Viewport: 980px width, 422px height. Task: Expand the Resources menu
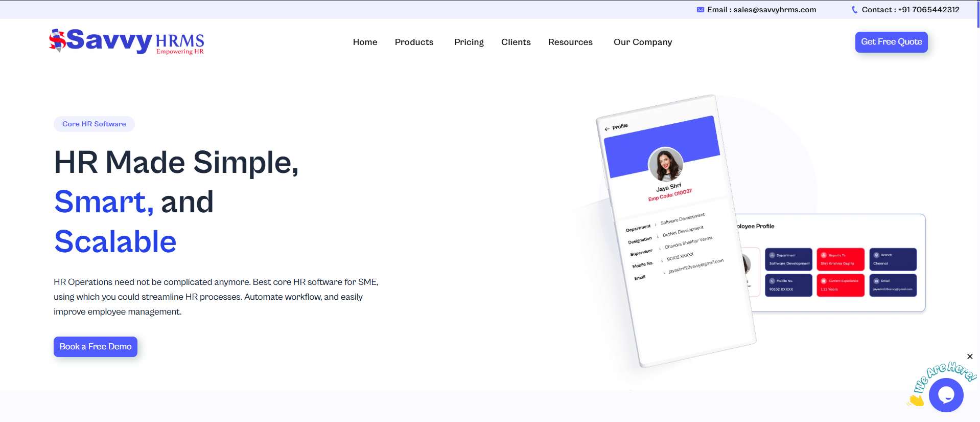570,42
